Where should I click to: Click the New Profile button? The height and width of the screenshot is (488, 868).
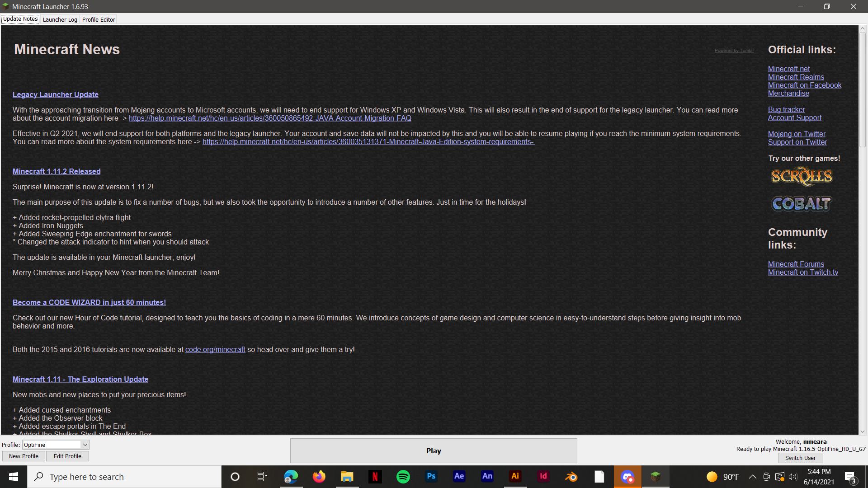point(24,456)
